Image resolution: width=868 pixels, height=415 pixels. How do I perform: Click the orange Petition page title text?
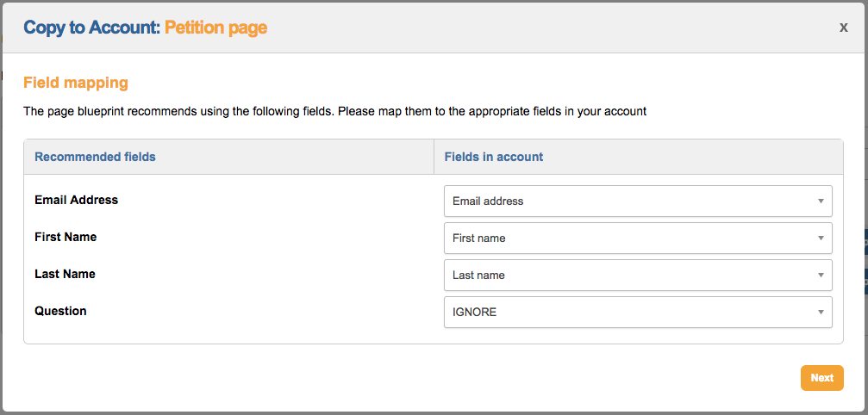(216, 28)
